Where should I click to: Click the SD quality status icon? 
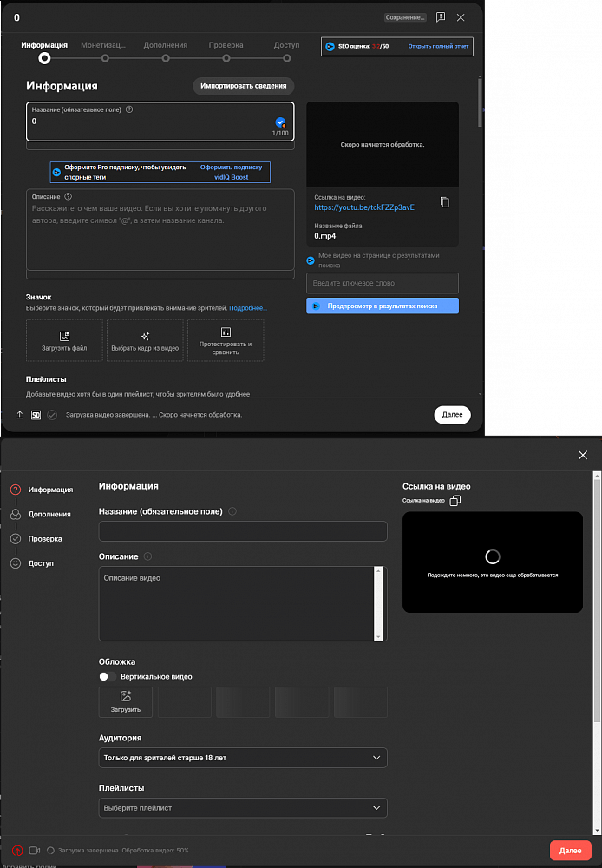point(36,415)
